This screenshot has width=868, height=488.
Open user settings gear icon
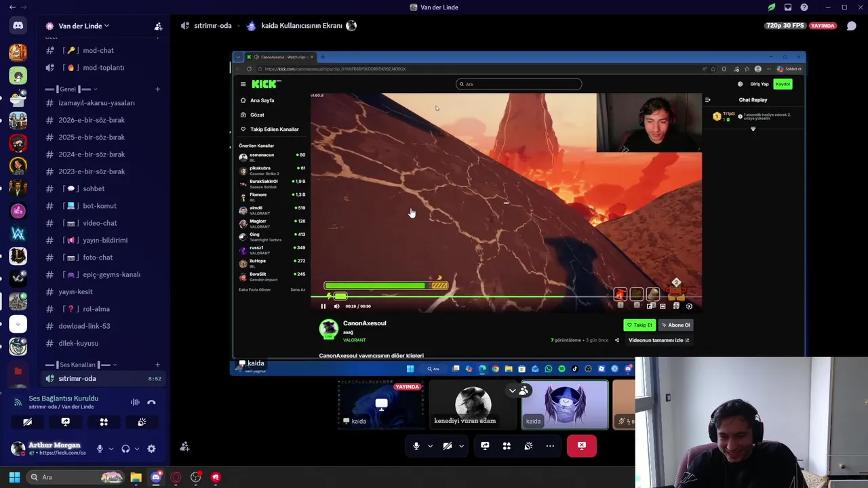151,449
